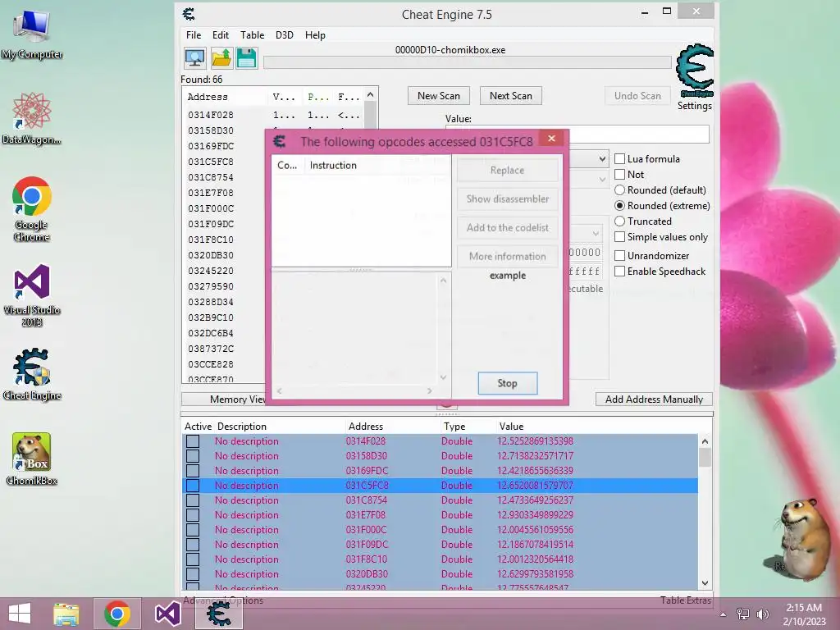This screenshot has height=630, width=840.
Task: Open ChomikBox desktop shortcut
Action: tap(32, 459)
